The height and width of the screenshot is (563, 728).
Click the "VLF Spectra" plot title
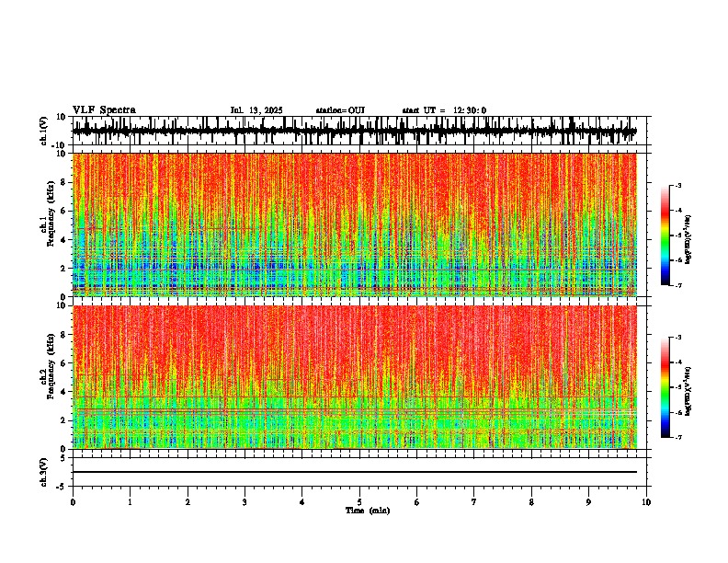(x=104, y=110)
